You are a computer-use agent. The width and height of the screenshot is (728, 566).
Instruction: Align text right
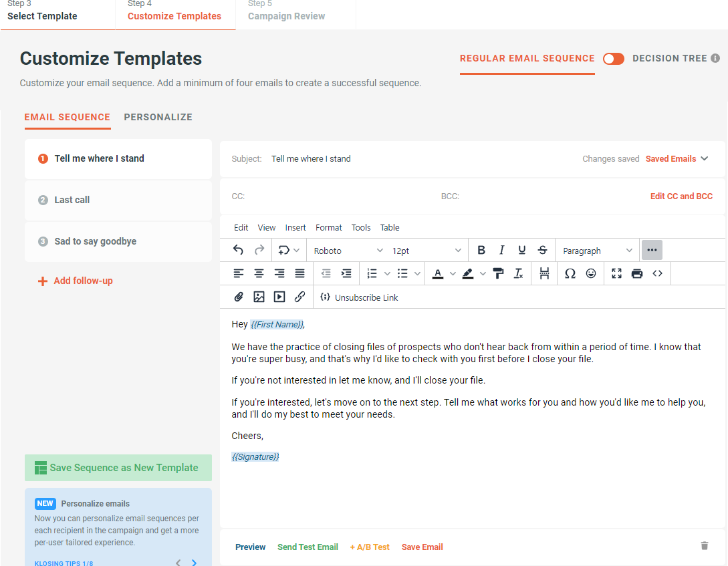click(279, 274)
